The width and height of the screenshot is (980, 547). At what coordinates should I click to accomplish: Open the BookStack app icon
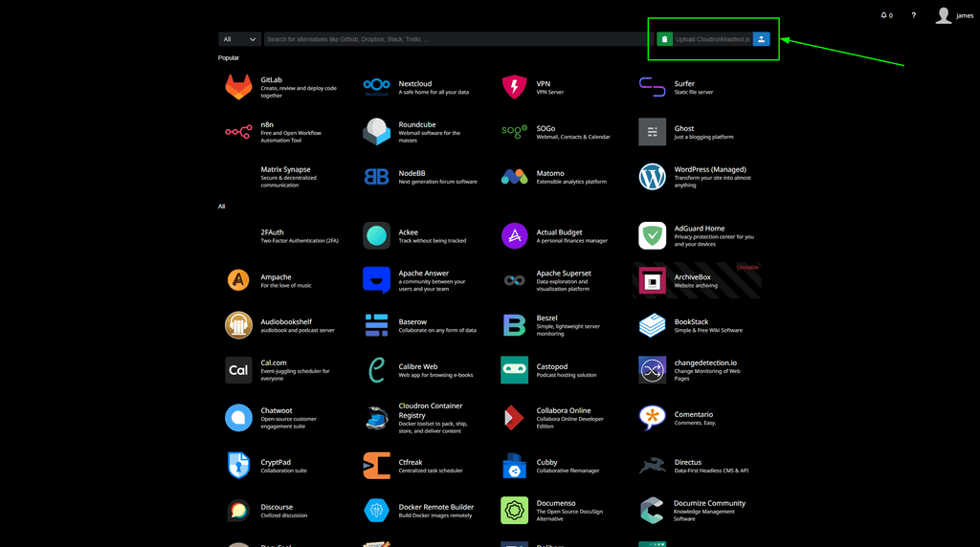[x=652, y=325]
